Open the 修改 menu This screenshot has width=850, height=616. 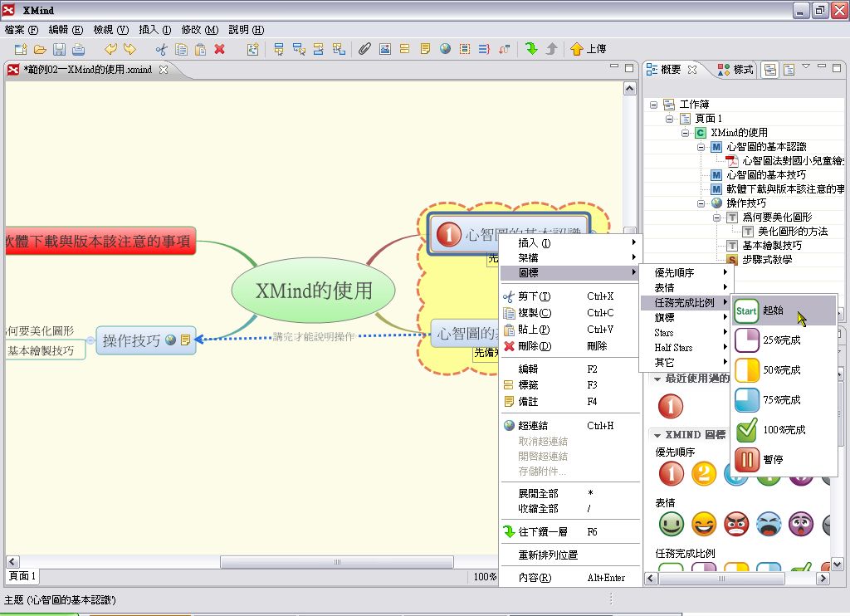(199, 30)
